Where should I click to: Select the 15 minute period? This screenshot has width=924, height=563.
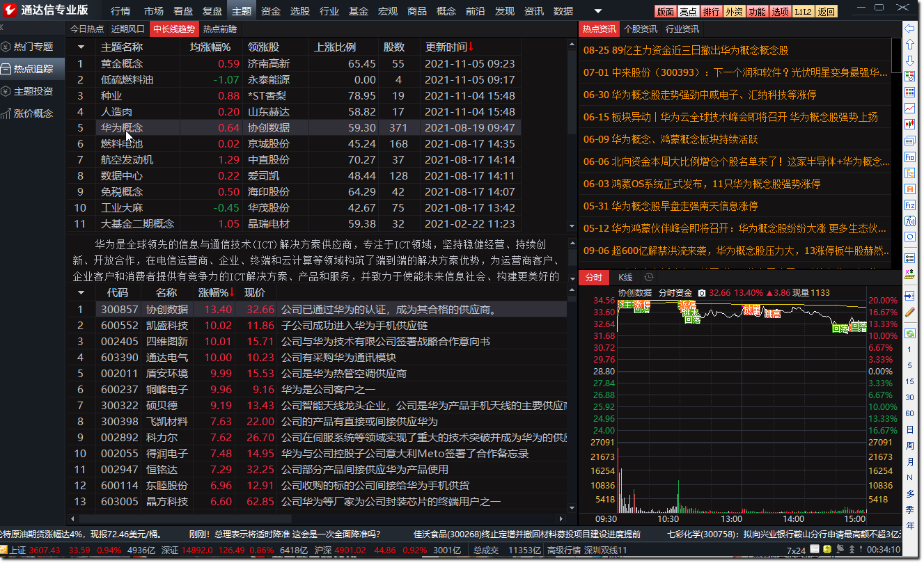[909, 382]
